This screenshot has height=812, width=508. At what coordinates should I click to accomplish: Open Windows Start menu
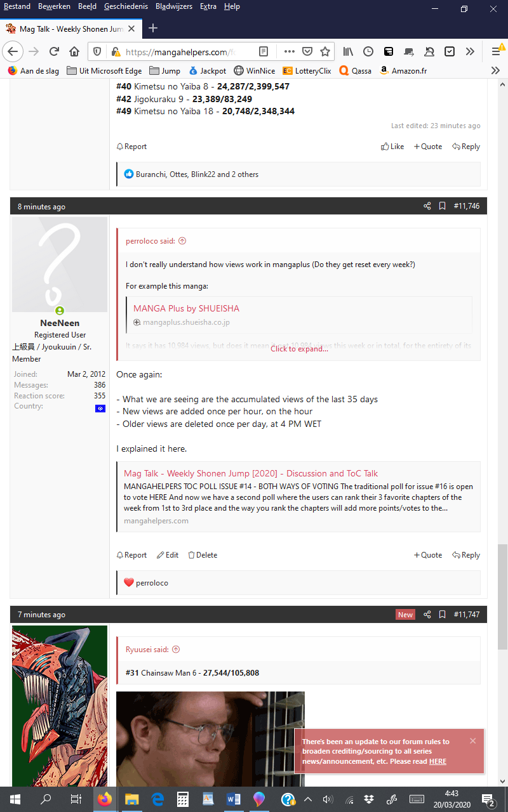15,799
